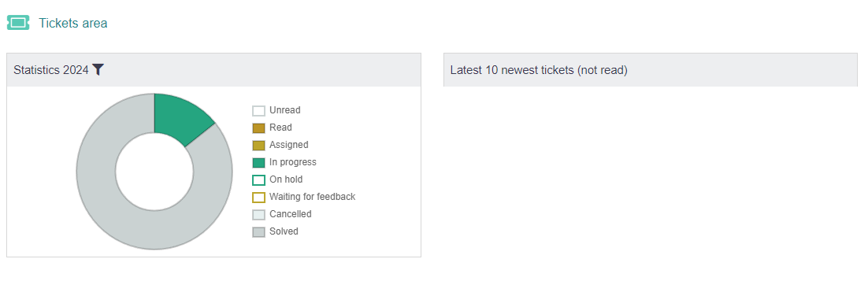
Task: Toggle the Assigned legend color box
Action: click(258, 145)
